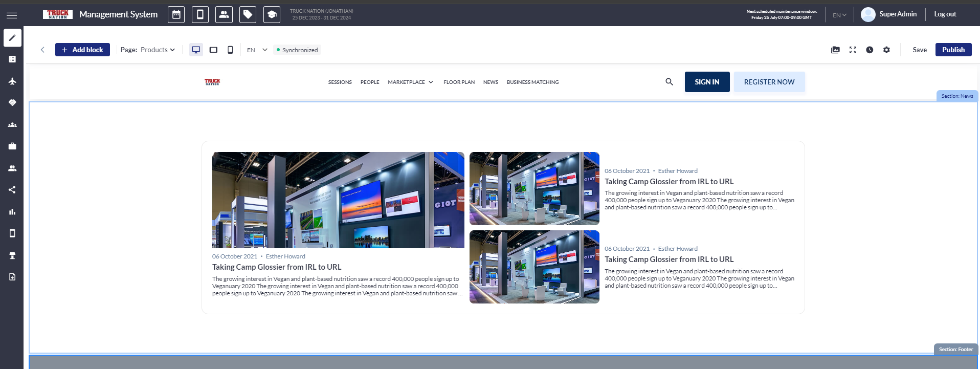Open the share icon in sidebar
The image size is (980, 369).
coord(12,190)
